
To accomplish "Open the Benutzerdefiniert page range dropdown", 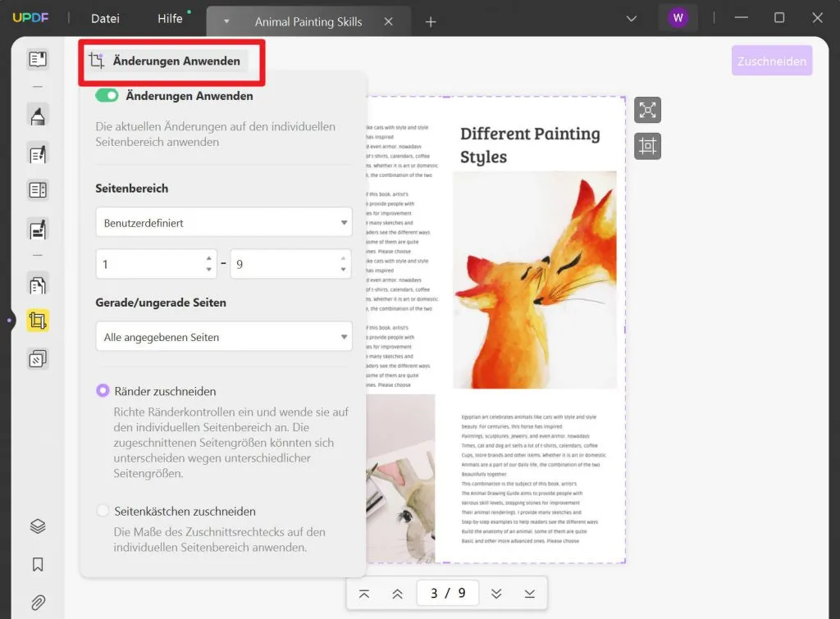I will tap(224, 222).
